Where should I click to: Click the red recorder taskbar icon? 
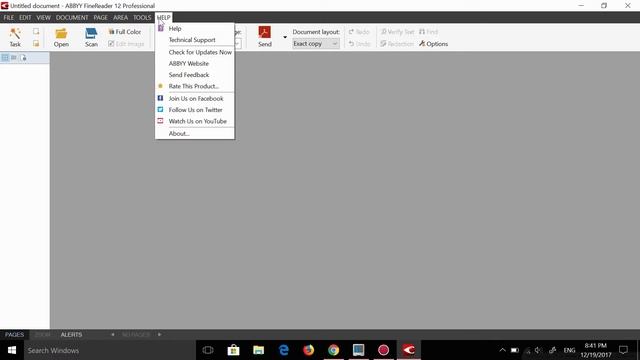(383, 350)
